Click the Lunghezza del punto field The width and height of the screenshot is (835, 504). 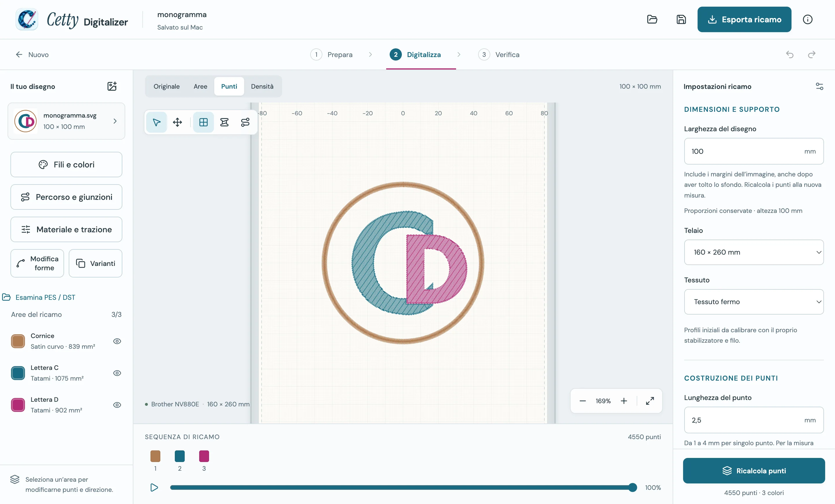coord(754,420)
